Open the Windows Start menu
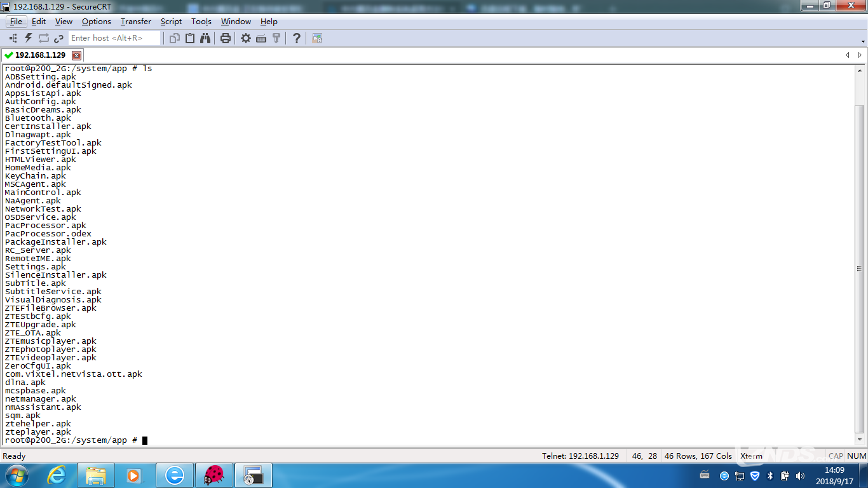This screenshot has width=868, height=488. tap(17, 475)
